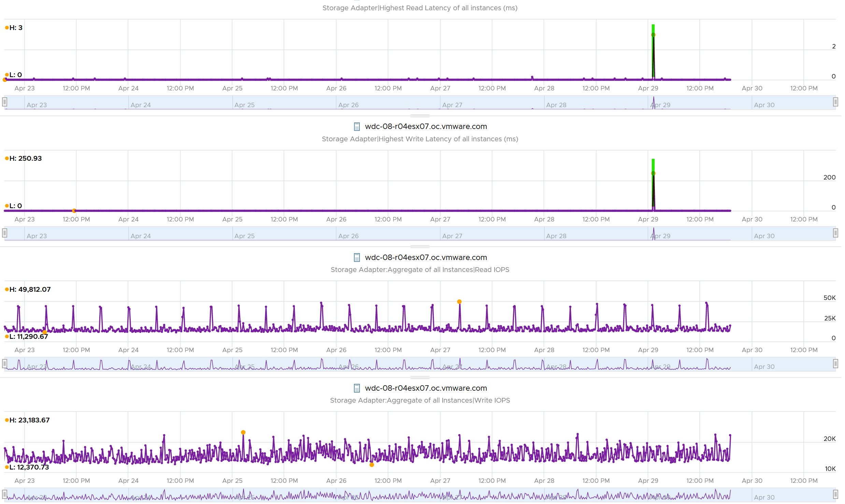Select right range handle of Write Latency navigator
Image resolution: width=845 pixels, height=504 pixels.
click(x=835, y=233)
